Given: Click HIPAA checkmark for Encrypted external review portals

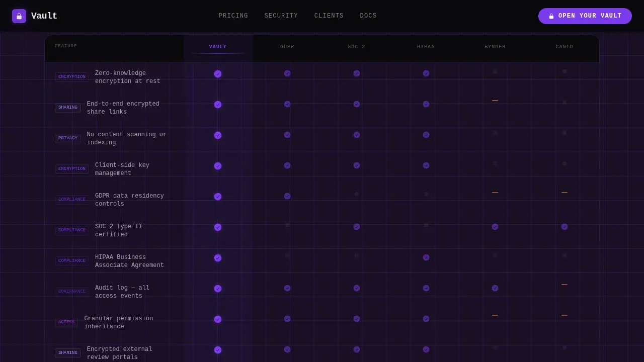Looking at the screenshot, I should (x=426, y=349).
